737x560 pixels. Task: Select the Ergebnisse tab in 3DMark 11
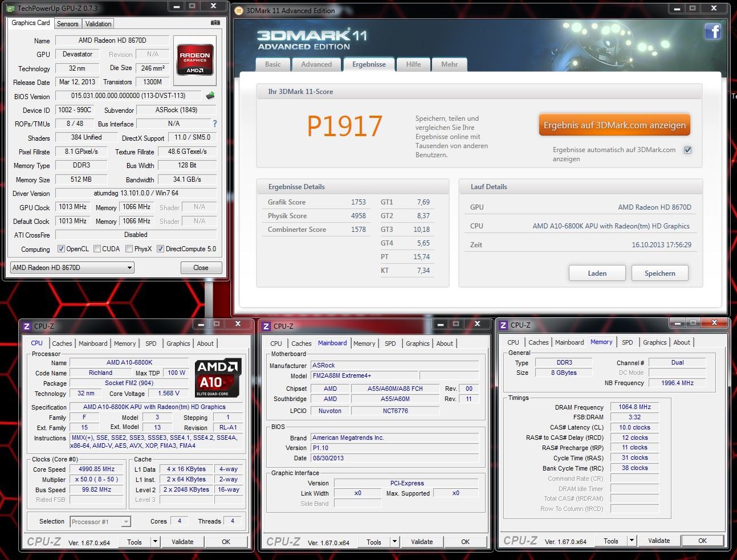369,64
